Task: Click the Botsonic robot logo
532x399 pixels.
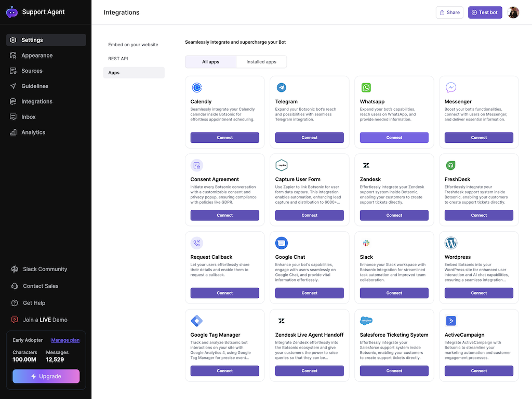Action: pyautogui.click(x=12, y=12)
